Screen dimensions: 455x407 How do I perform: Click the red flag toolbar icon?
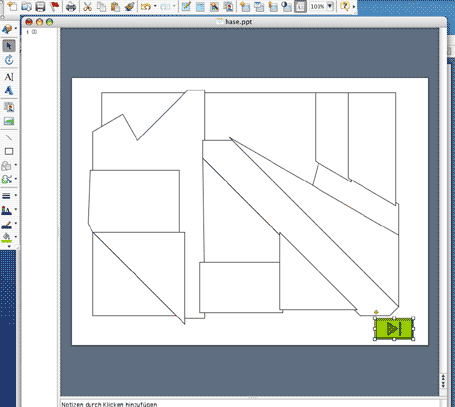pyautogui.click(x=54, y=6)
